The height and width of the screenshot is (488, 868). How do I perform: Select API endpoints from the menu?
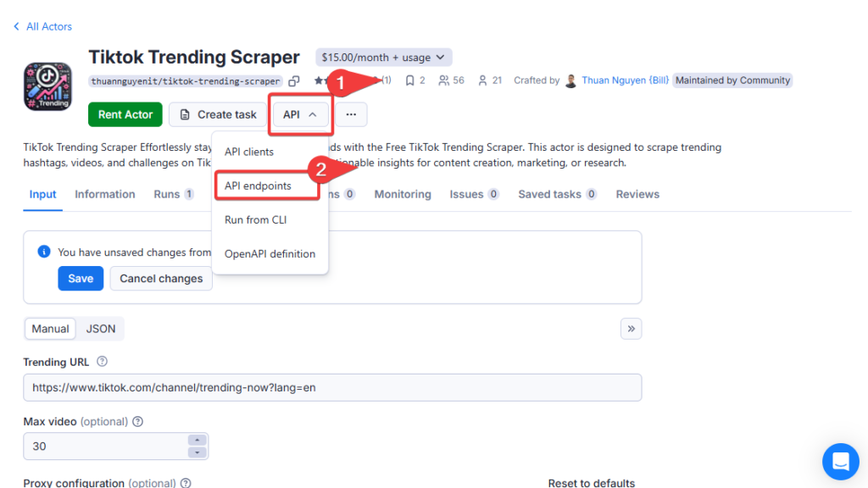pos(258,186)
